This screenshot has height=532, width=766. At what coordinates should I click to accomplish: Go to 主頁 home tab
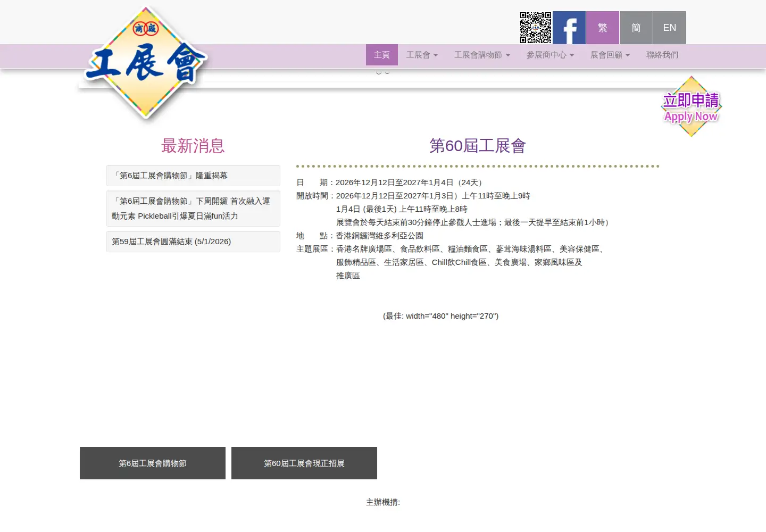click(x=382, y=55)
